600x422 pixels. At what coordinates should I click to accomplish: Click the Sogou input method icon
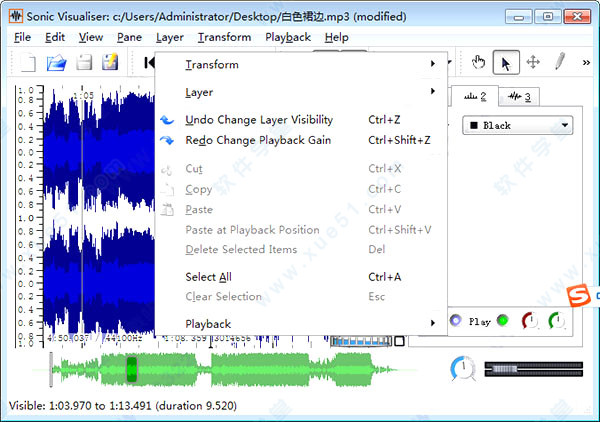579,295
